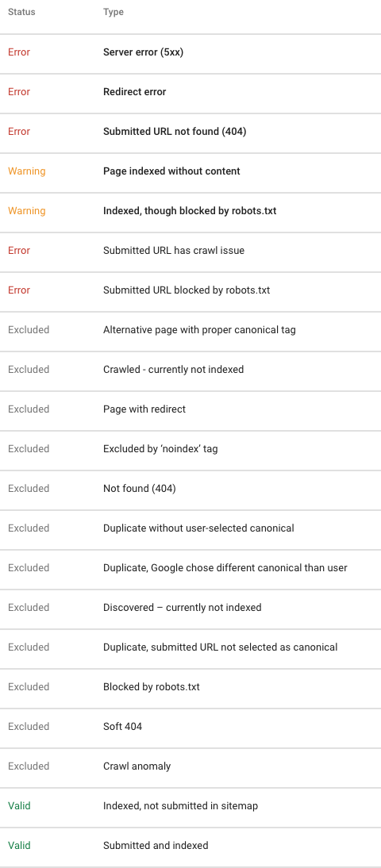381x868 pixels.
Task: Select Duplicate, Google chose different canonical
Action: tap(190, 569)
